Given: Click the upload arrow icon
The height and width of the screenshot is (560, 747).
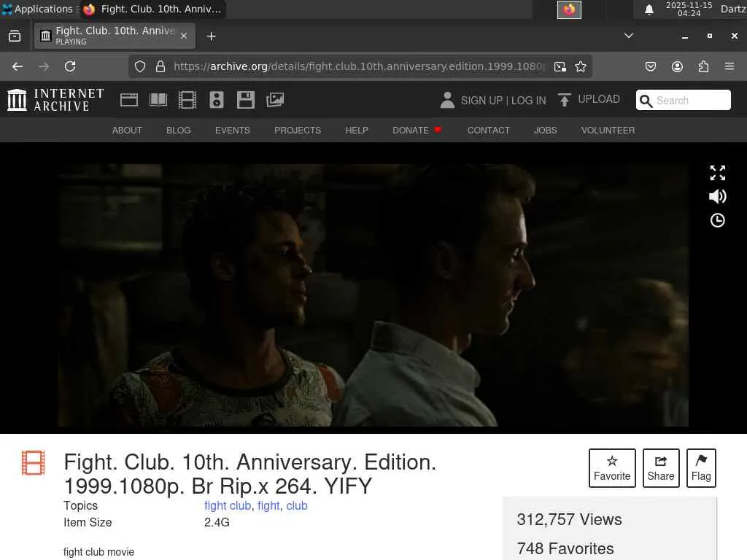Looking at the screenshot, I should point(565,100).
